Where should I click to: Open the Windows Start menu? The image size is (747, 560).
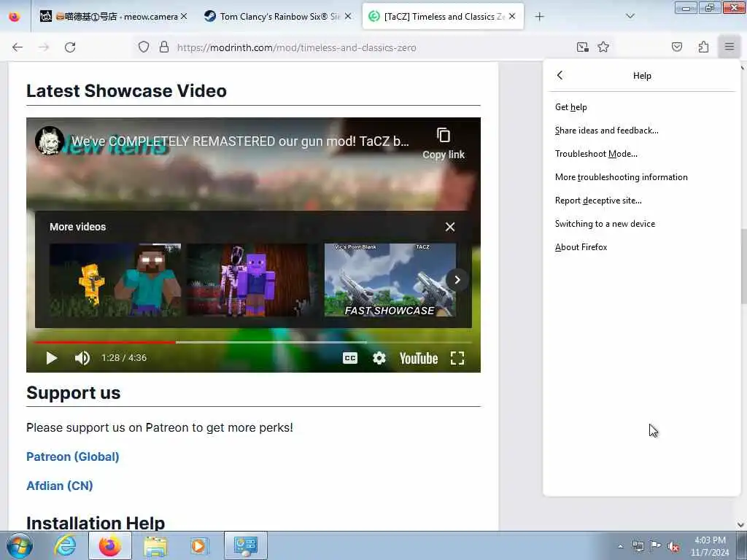tap(20, 545)
